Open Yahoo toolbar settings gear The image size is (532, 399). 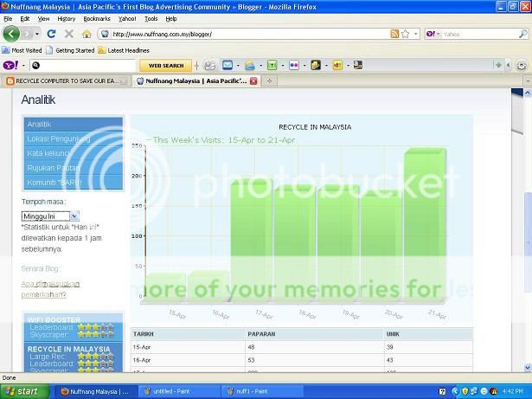(x=522, y=65)
